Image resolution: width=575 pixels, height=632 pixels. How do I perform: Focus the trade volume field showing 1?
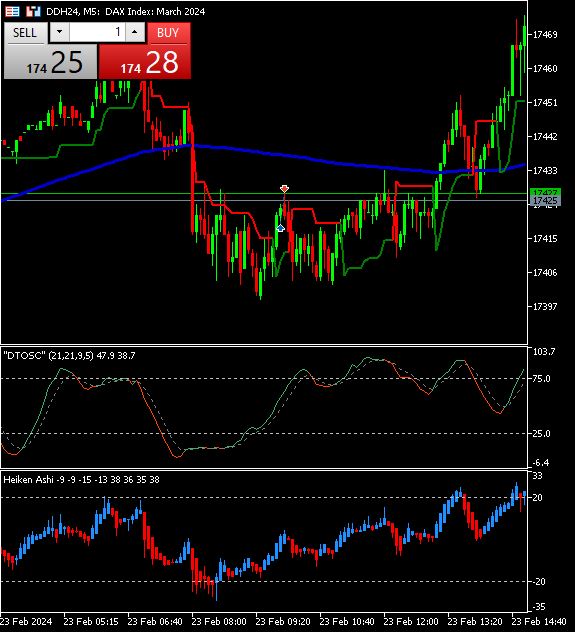(97, 32)
